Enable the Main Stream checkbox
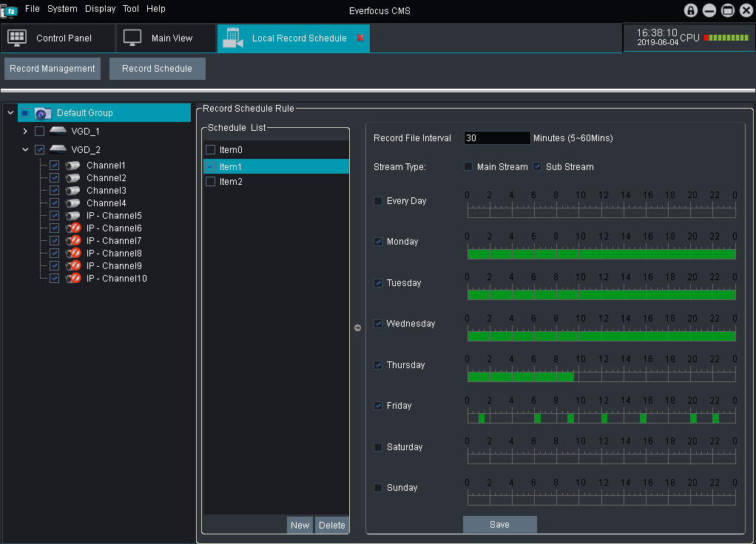Screen dimensions: 756x544 [468, 167]
